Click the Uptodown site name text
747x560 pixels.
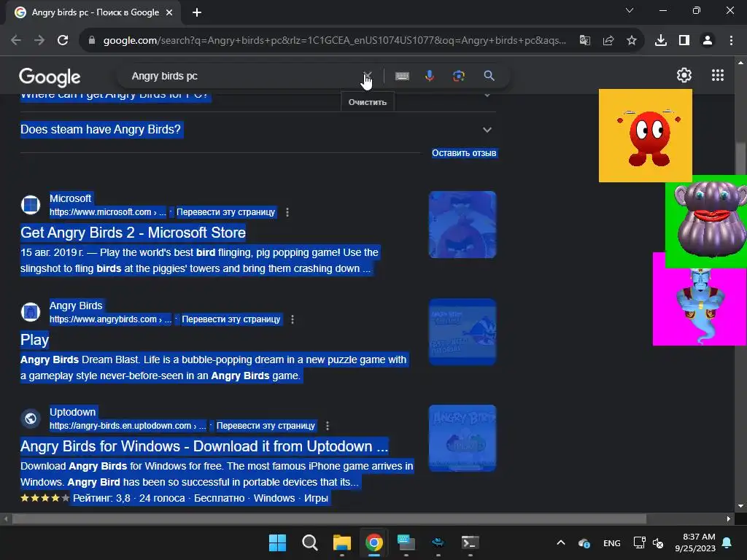tap(72, 412)
